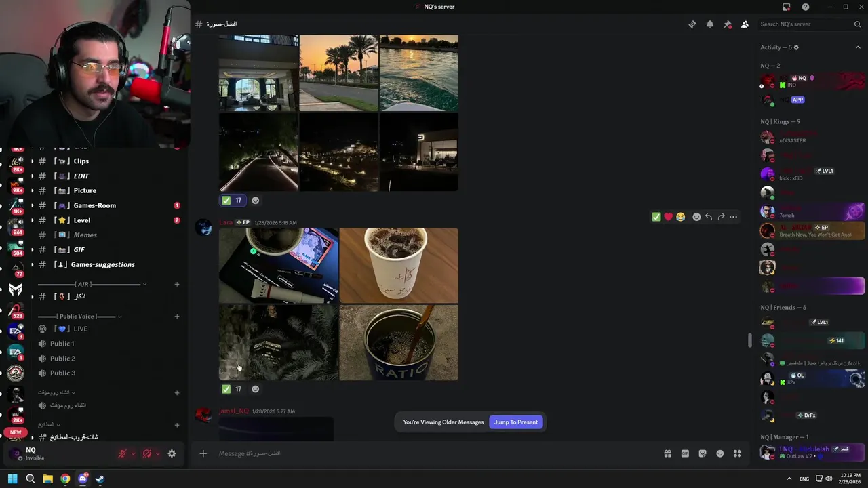Click Lara username in message
This screenshot has height=488, width=868.
coord(226,222)
